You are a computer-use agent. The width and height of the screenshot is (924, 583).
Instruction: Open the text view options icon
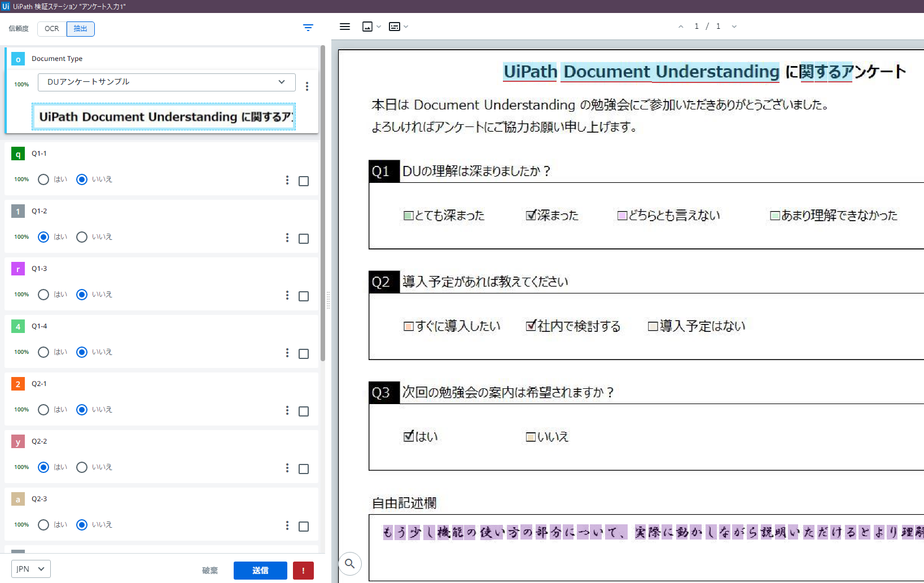point(395,27)
